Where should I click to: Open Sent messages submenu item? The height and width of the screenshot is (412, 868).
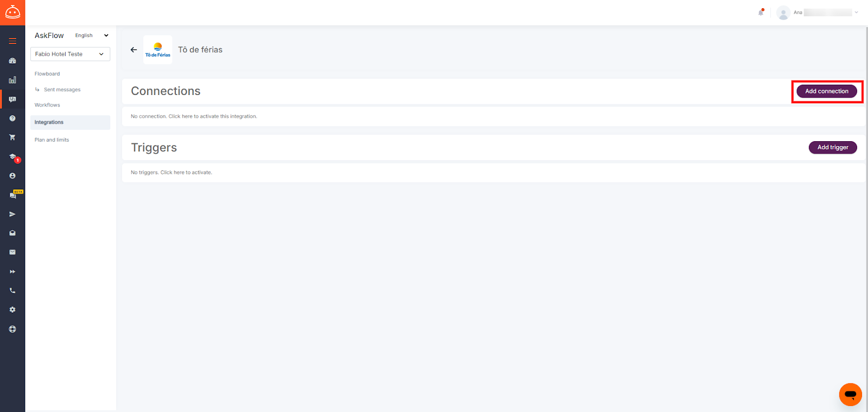point(62,90)
